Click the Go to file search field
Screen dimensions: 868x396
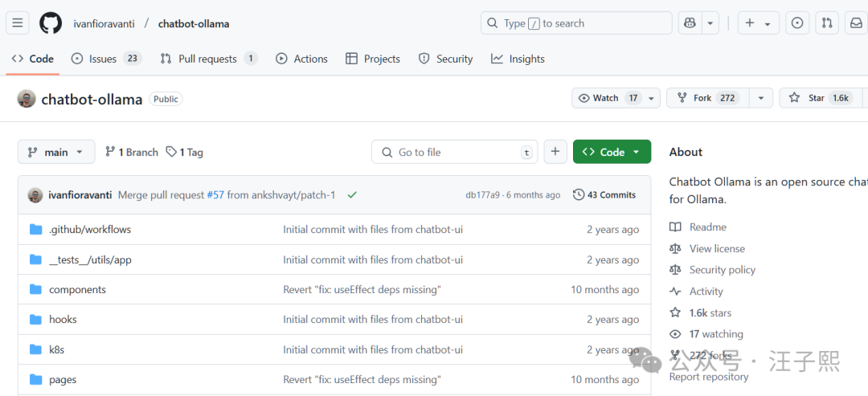coord(454,152)
